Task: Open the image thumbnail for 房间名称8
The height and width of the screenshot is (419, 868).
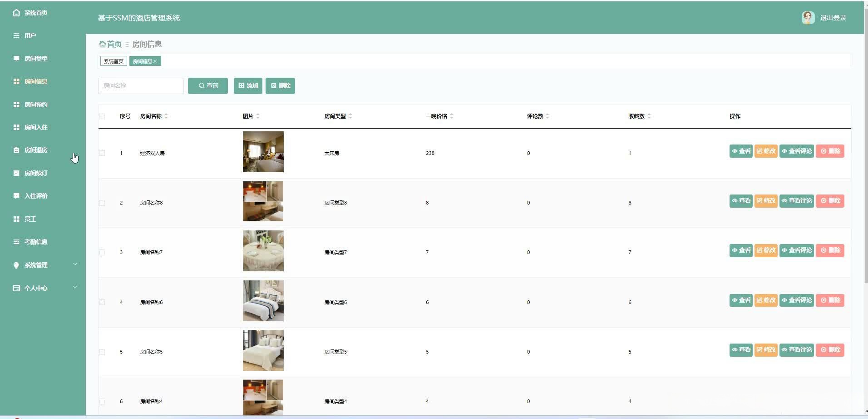Action: [263, 201]
